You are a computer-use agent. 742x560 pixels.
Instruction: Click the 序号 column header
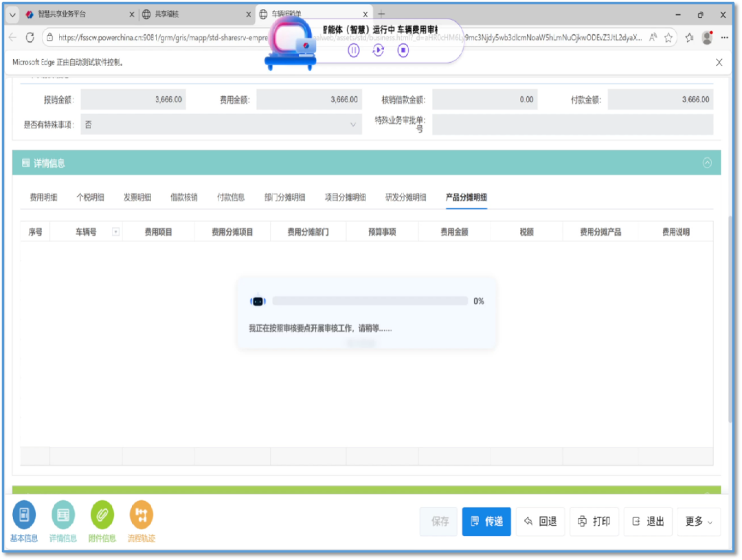36,232
